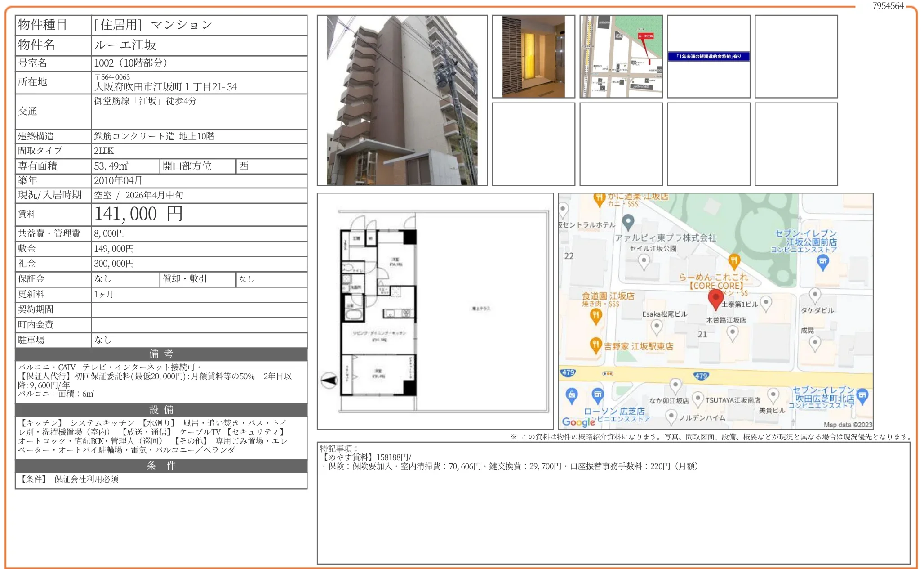924x569 pixels.
Task: Click the 条件 section header
Action: [x=161, y=466]
